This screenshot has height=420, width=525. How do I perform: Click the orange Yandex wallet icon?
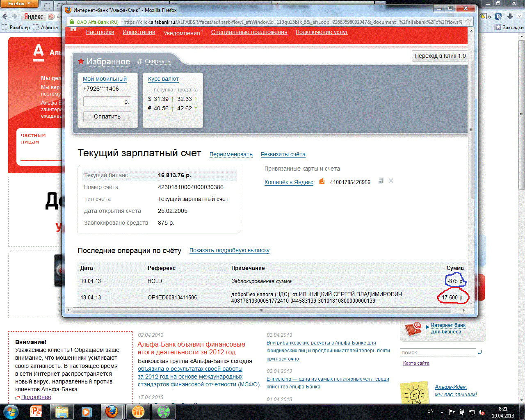(322, 181)
